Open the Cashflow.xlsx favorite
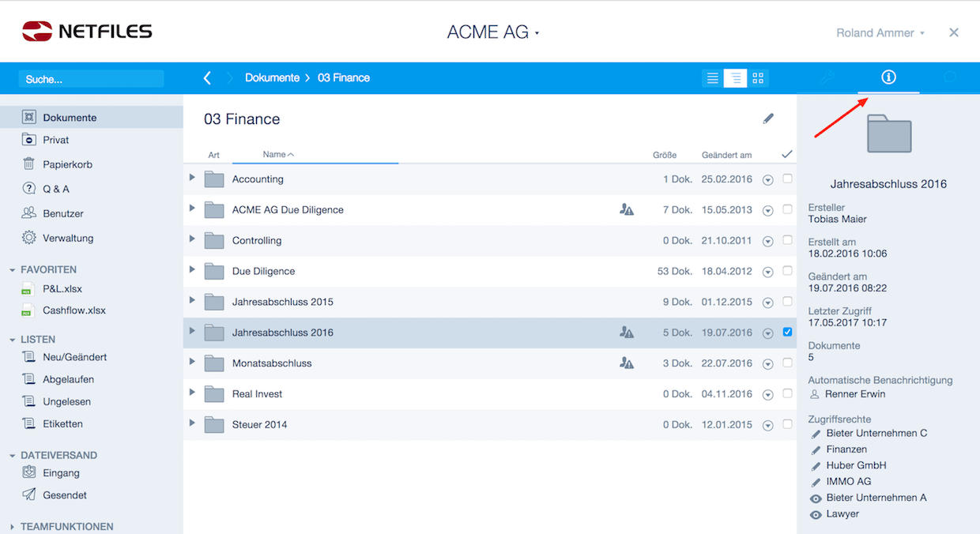The image size is (980, 534). (73, 310)
